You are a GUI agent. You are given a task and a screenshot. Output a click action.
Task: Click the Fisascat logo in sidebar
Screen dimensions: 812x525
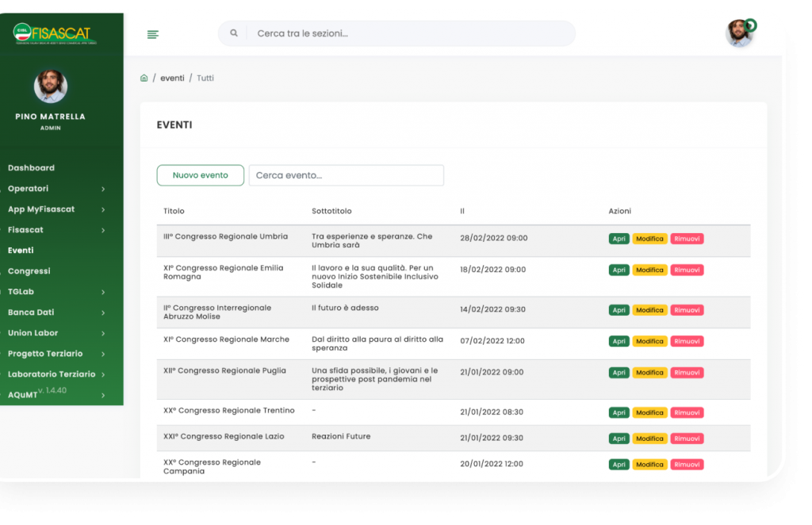pos(52,33)
